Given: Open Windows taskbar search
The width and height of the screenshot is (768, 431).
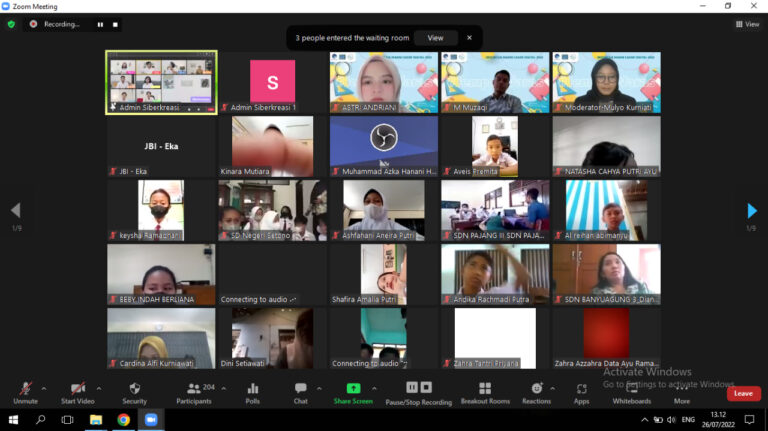Looking at the screenshot, I should [41, 420].
